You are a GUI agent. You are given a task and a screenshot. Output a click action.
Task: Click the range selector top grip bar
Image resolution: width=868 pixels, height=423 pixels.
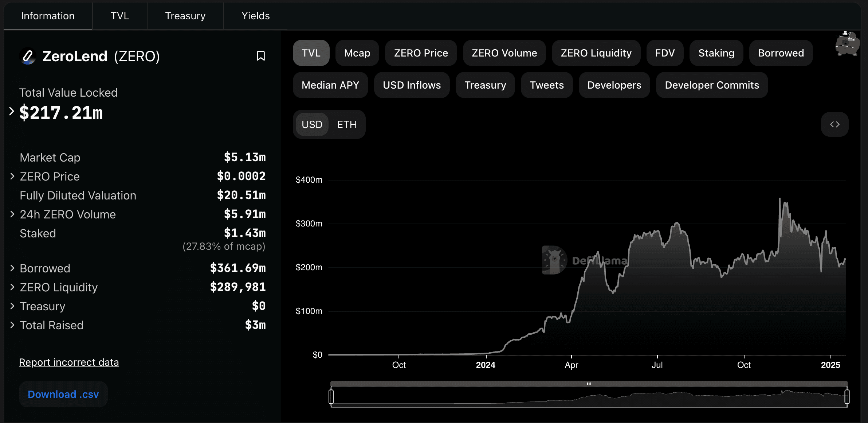(589, 384)
